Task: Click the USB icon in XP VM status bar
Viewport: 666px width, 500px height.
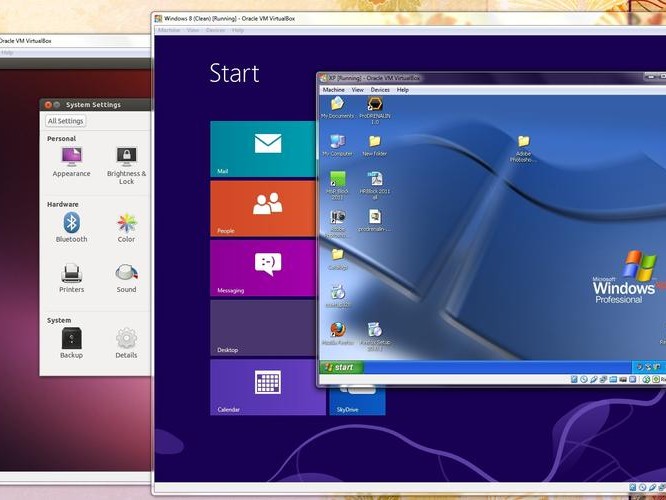Action: [593, 379]
